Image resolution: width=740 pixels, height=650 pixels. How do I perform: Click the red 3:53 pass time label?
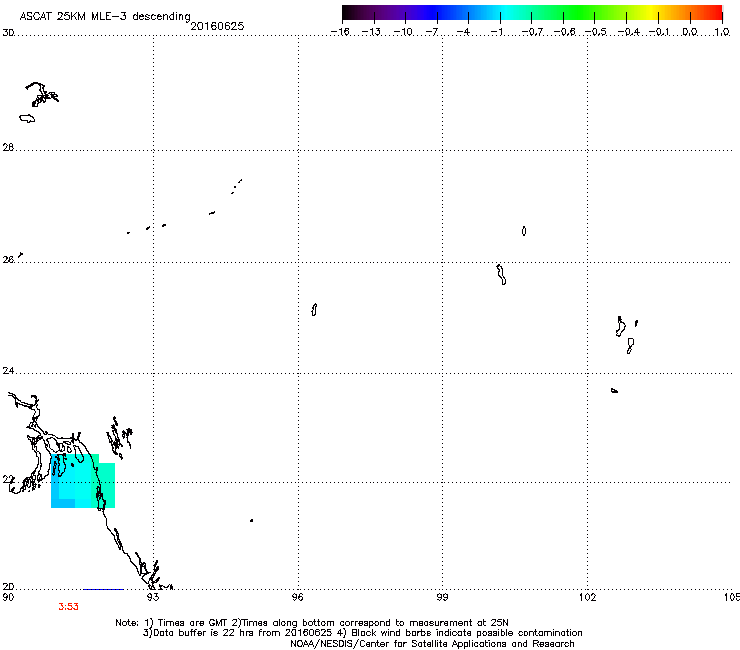coord(68,607)
